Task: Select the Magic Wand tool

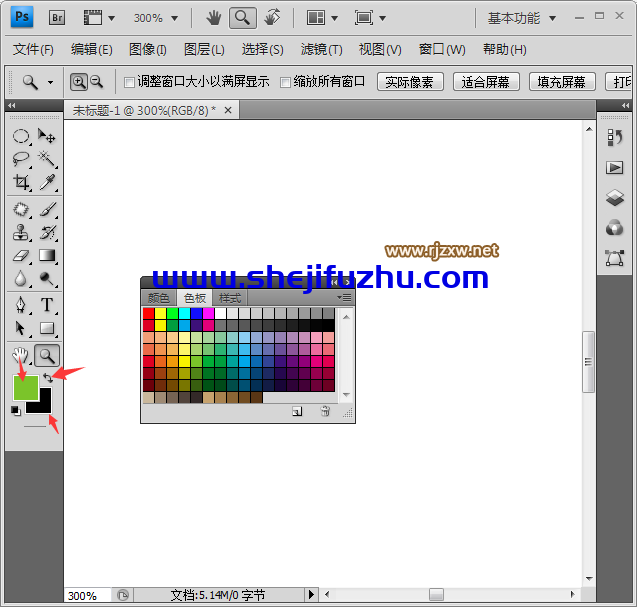Action: [47, 159]
